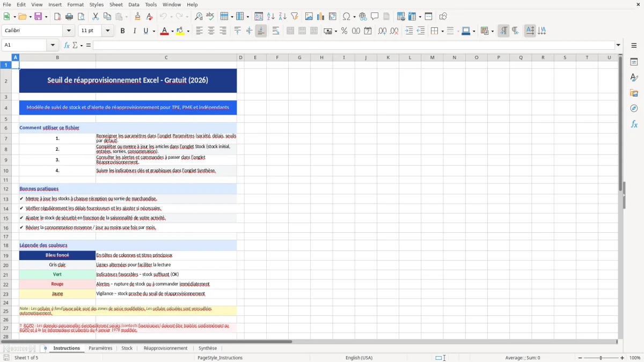The width and height of the screenshot is (644, 362).
Task: Open background color dropdown arrow
Action: 188,31
